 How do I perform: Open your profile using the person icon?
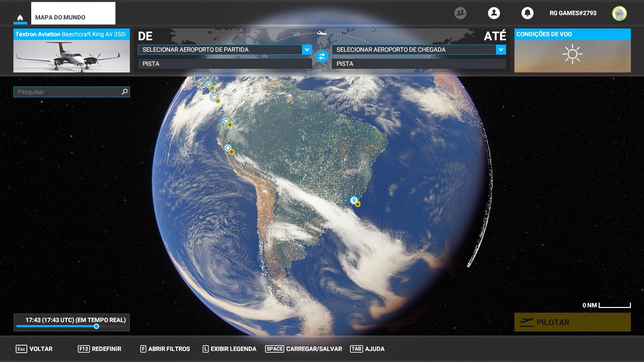[x=494, y=13]
